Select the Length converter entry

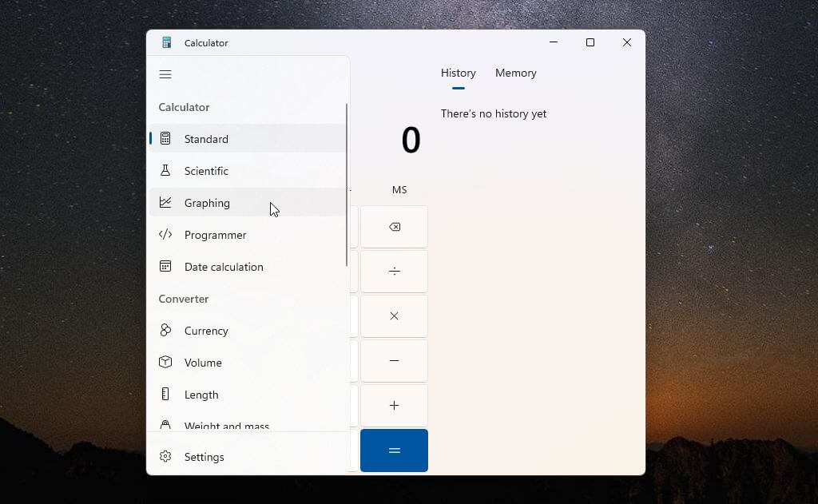[x=248, y=395]
